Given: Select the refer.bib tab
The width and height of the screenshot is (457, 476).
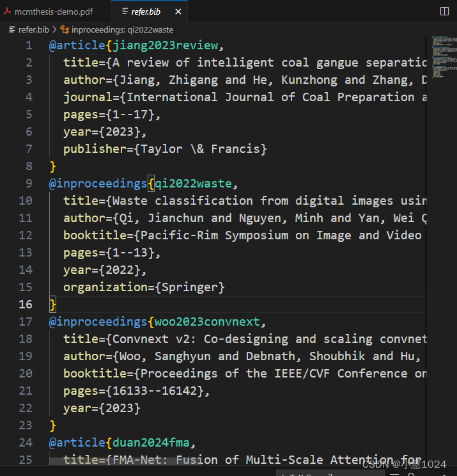Looking at the screenshot, I should 146,12.
